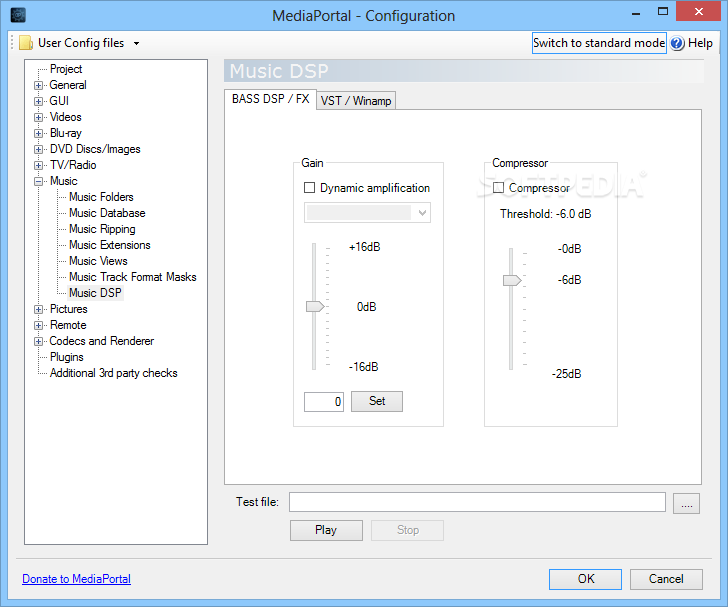Click the Play test file button
The image size is (728, 607).
point(326,530)
